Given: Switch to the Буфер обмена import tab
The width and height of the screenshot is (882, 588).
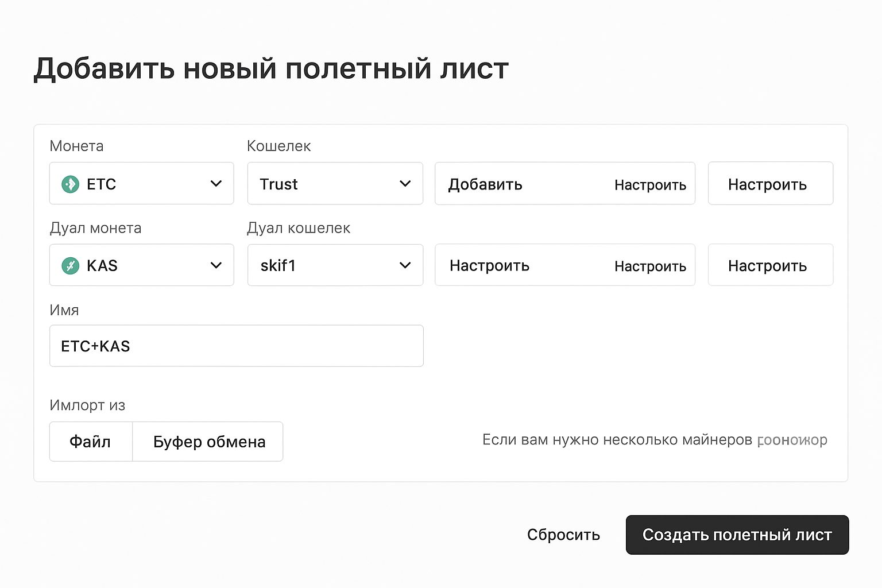Looking at the screenshot, I should tap(208, 441).
